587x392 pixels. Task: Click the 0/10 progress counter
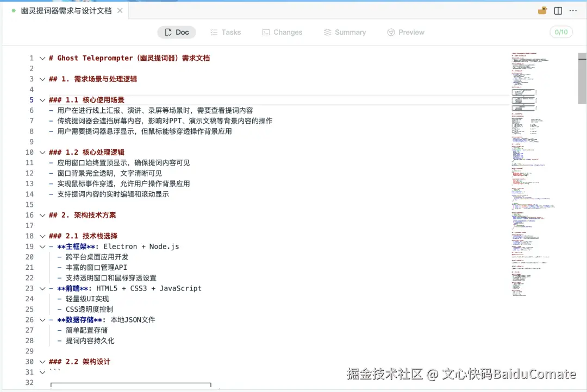(x=561, y=32)
